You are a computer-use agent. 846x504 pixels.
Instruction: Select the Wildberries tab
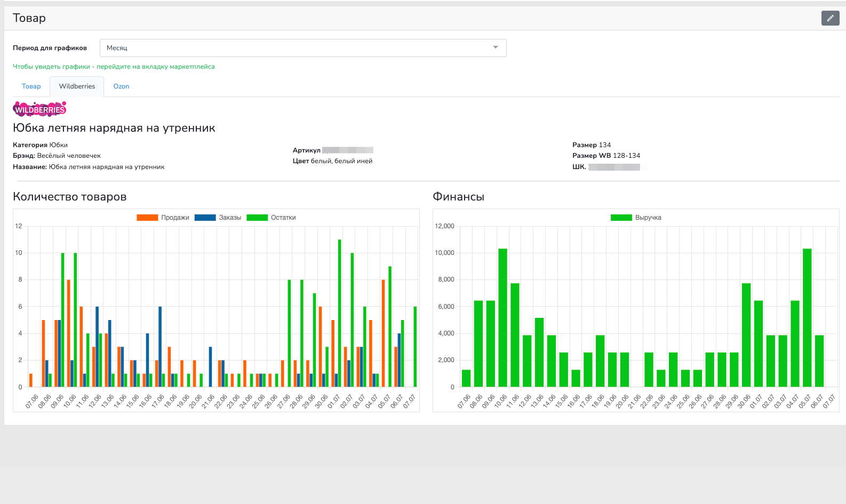coord(77,86)
